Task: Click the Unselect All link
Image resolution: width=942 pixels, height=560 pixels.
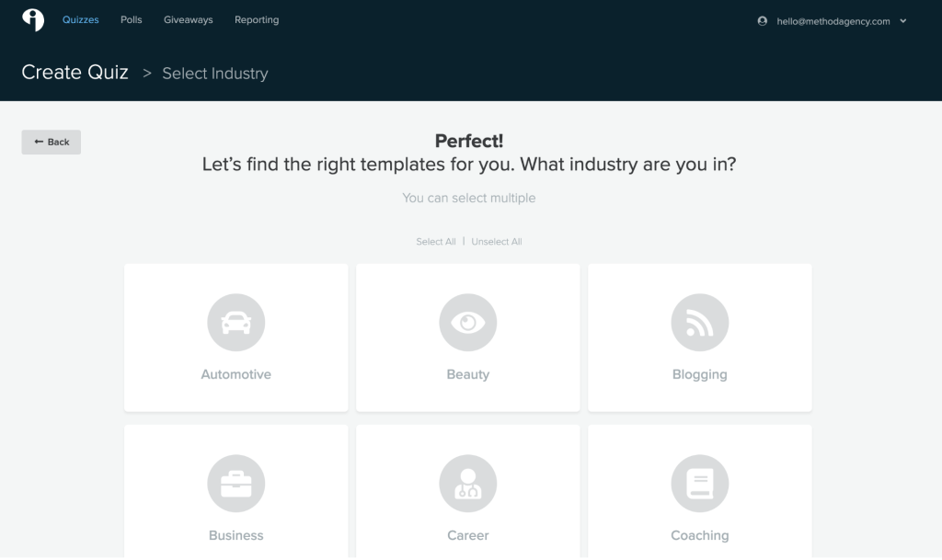Action: 497,242
